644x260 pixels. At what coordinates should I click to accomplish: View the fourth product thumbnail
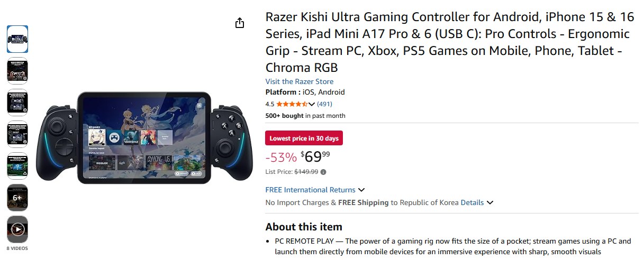(x=17, y=134)
